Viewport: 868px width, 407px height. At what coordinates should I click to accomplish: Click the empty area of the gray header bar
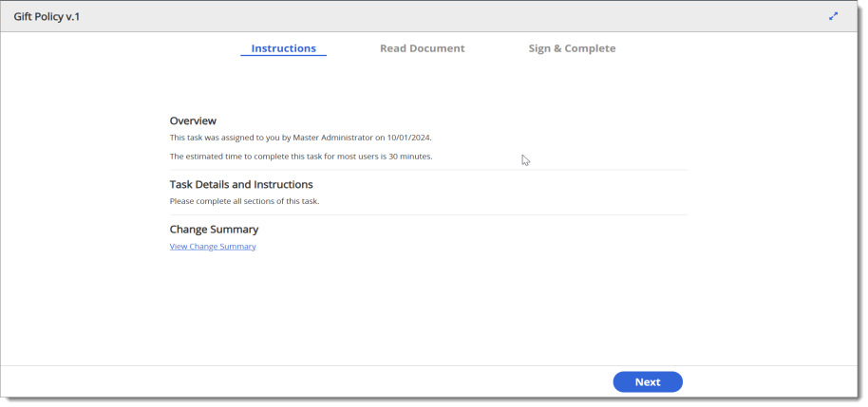[x=443, y=16]
